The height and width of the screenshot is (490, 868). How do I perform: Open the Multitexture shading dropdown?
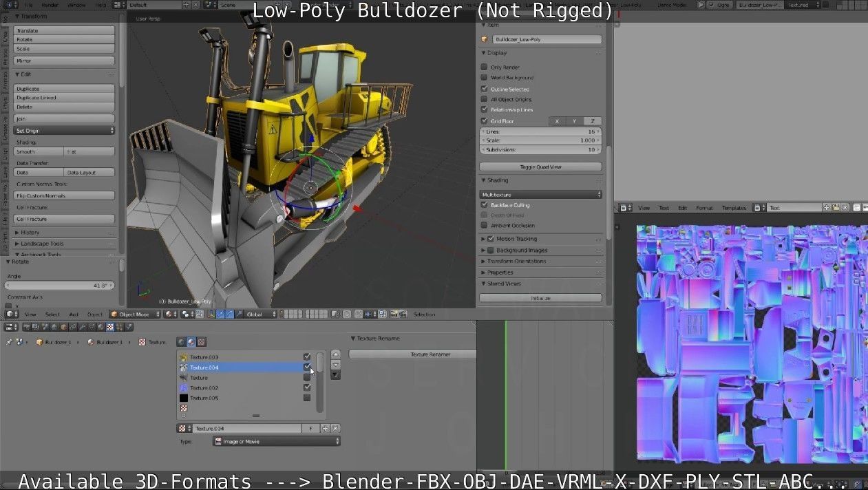540,195
